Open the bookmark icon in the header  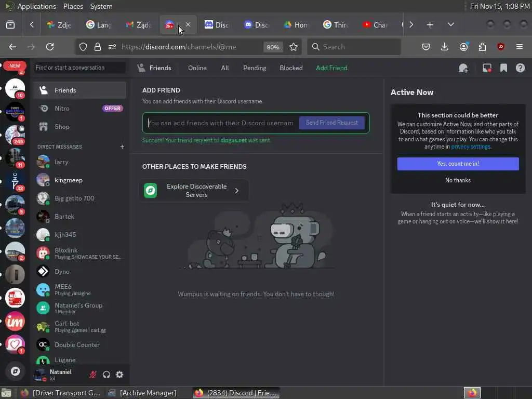[x=503, y=68]
